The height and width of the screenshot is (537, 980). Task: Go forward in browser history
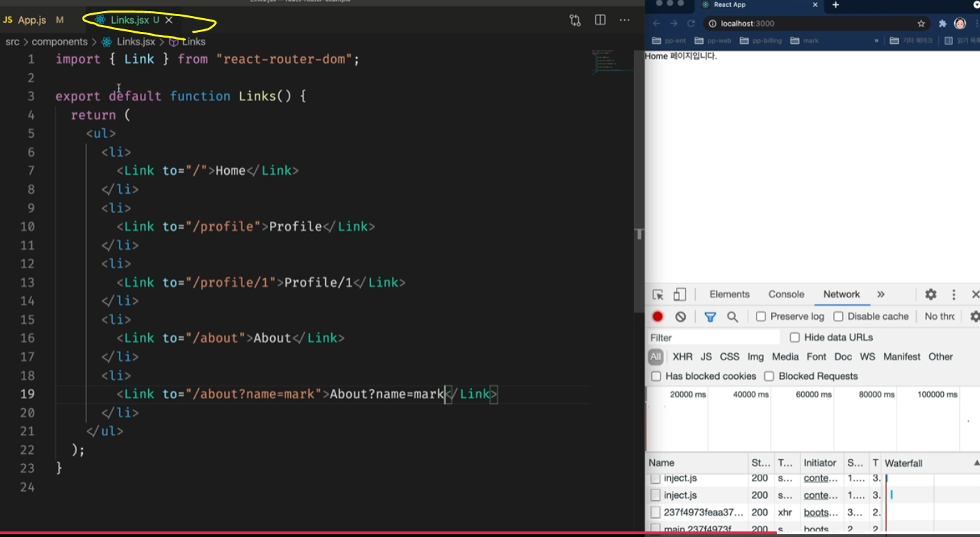coord(674,23)
